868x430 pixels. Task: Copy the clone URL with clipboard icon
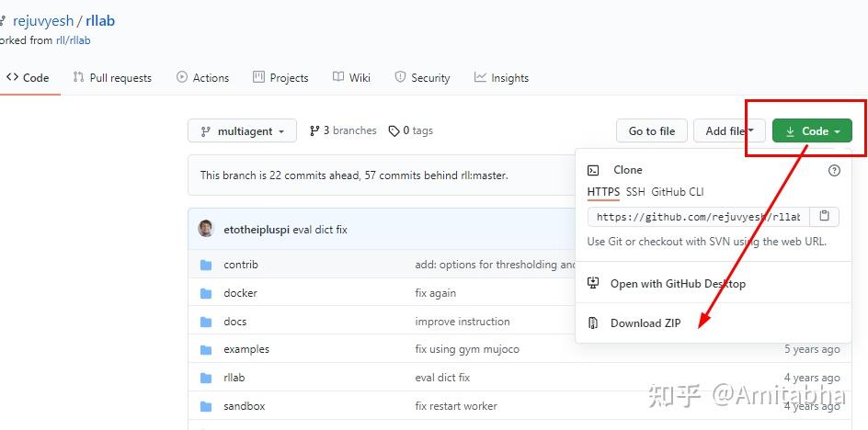824,217
